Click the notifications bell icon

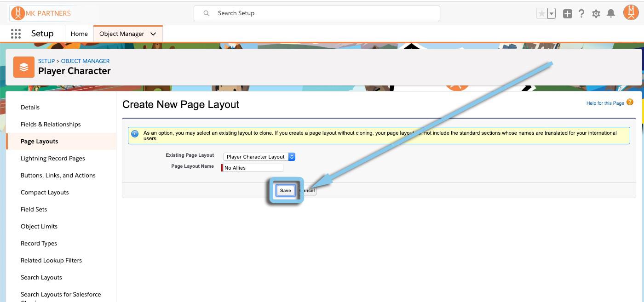click(611, 13)
